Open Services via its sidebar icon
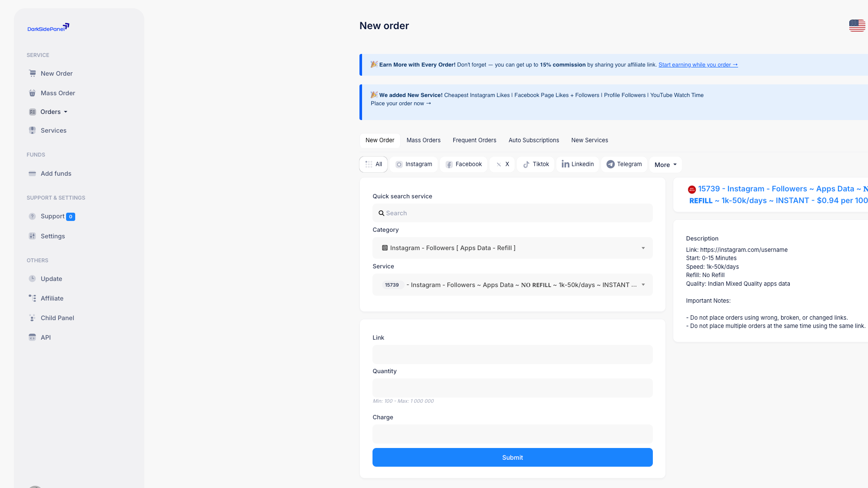This screenshot has width=868, height=488. 32,130
